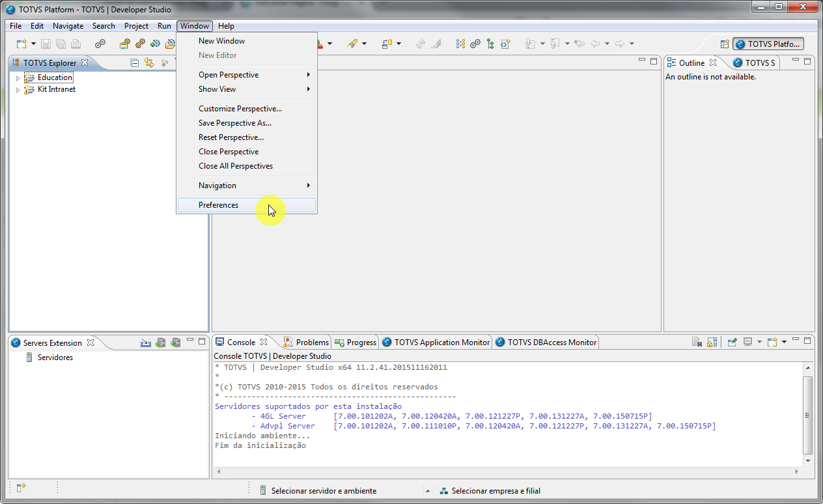The width and height of the screenshot is (823, 504).
Task: Expand the Show View submenu
Action: point(247,89)
